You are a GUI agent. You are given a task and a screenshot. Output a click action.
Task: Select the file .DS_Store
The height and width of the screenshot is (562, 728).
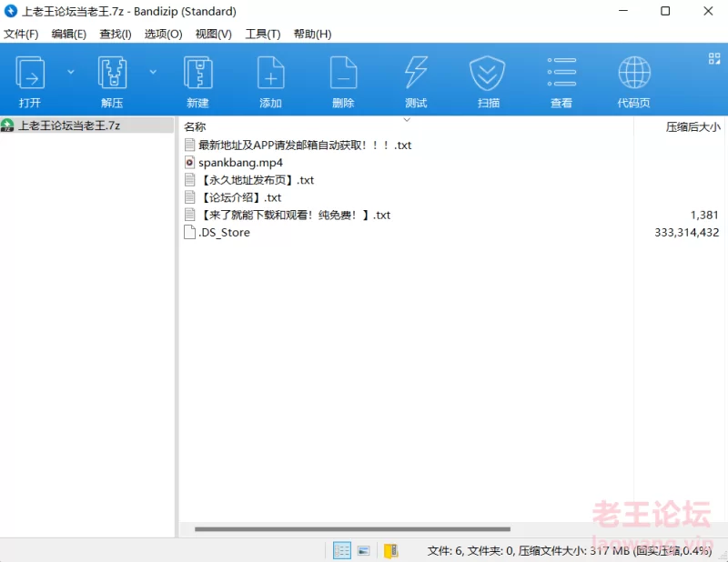click(224, 233)
